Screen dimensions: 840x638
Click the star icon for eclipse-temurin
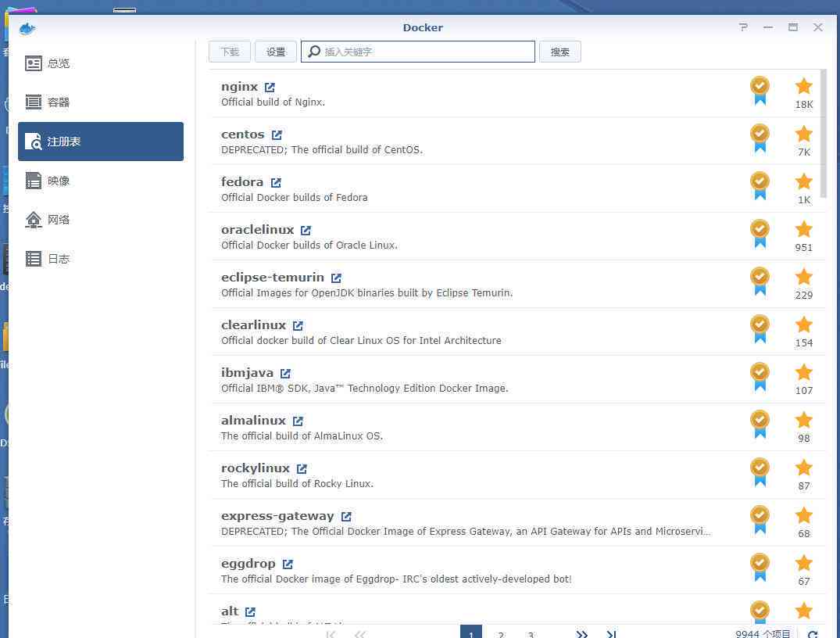pos(803,277)
